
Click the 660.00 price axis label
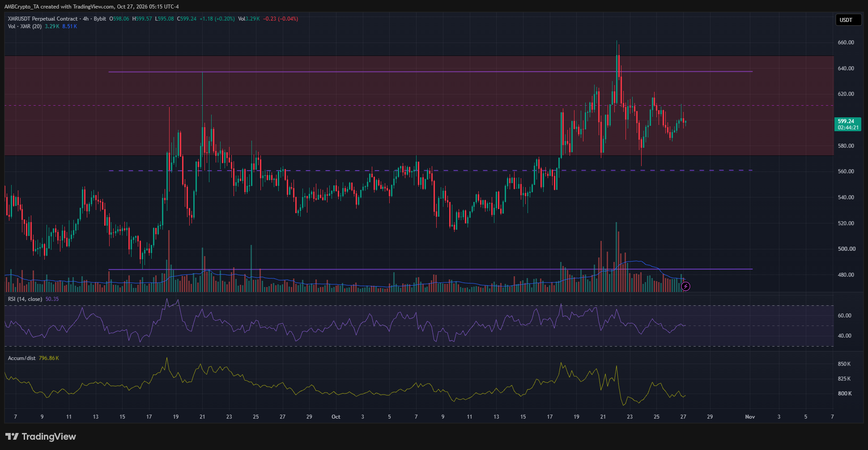[846, 43]
